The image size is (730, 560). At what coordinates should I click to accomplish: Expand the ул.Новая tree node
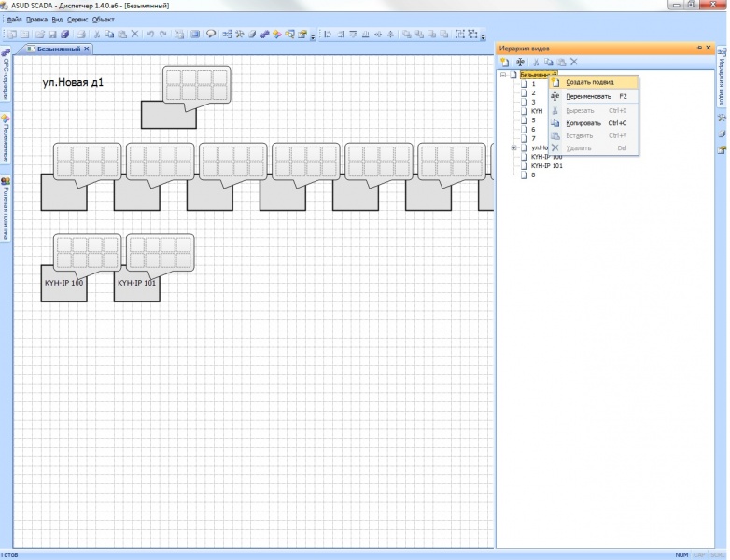(513, 147)
